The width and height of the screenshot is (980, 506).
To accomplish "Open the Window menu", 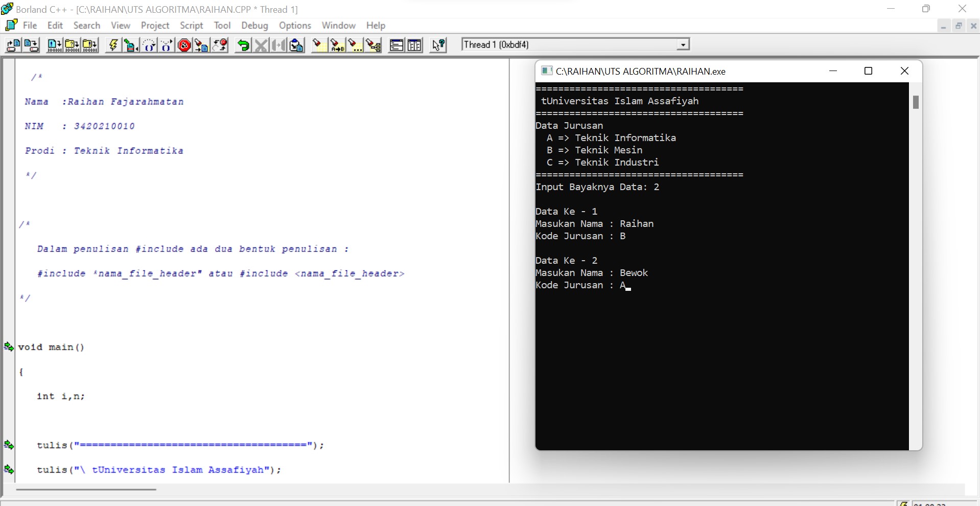I will [338, 25].
